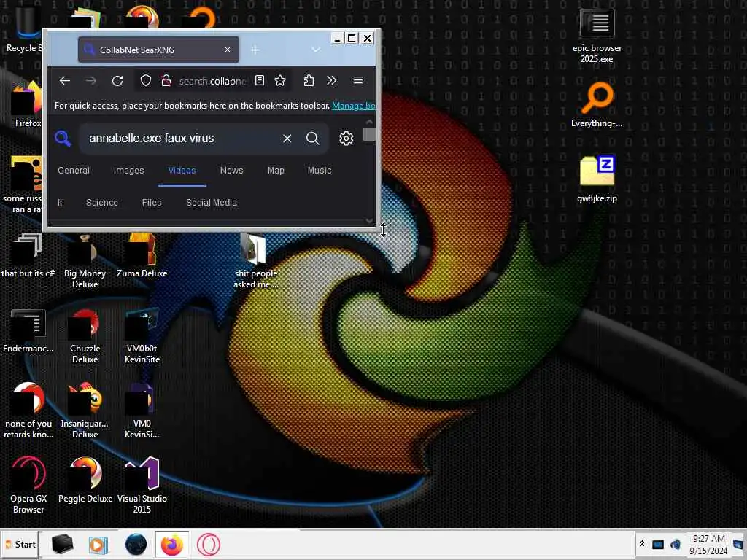Select the Big Money Deluxe icon
747x560 pixels.
tap(85, 262)
